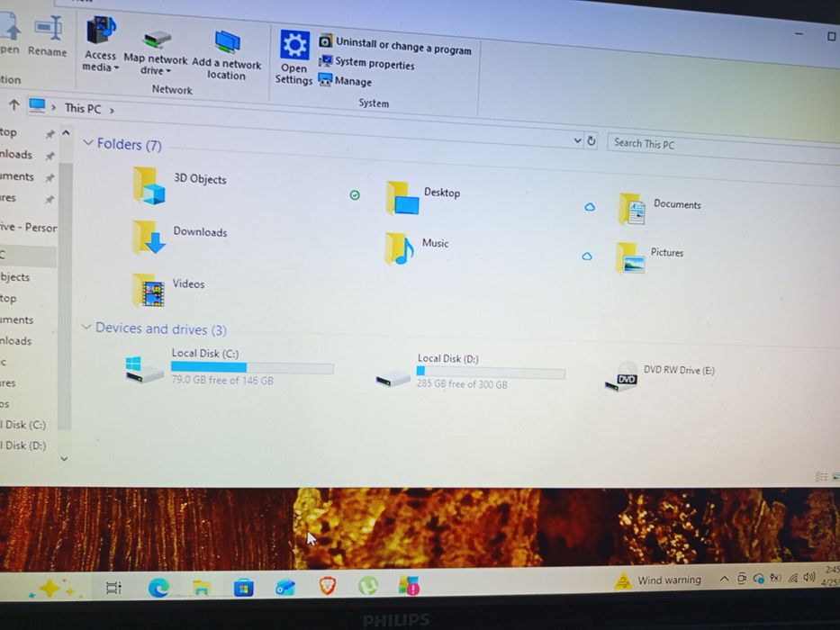
Task: Open the Outlook mail taskbar icon
Action: click(285, 588)
